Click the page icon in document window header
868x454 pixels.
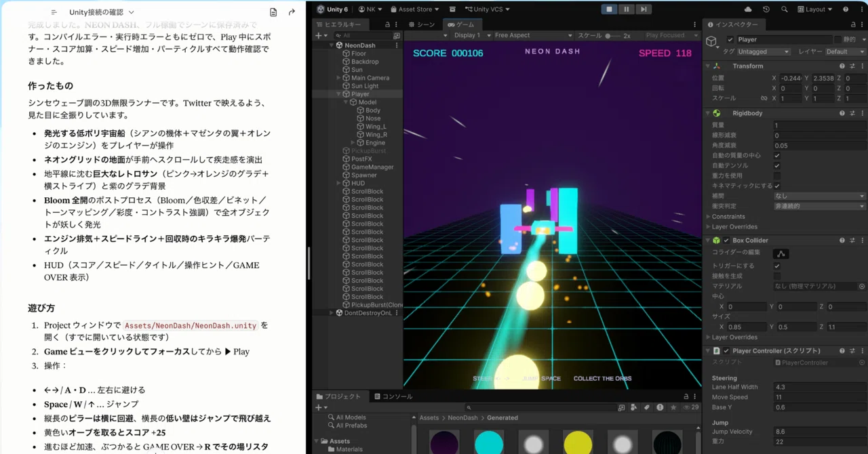(x=273, y=12)
